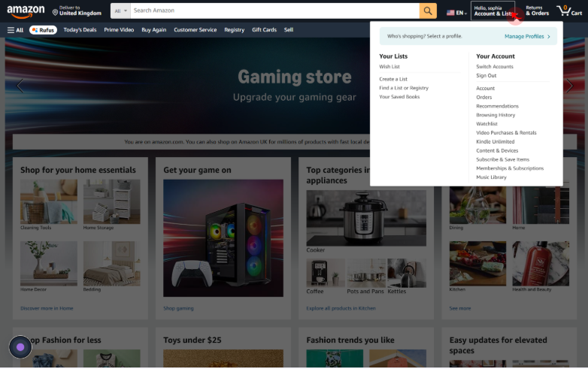Launch the Rufus assistant
The width and height of the screenshot is (588, 369).
[43, 30]
